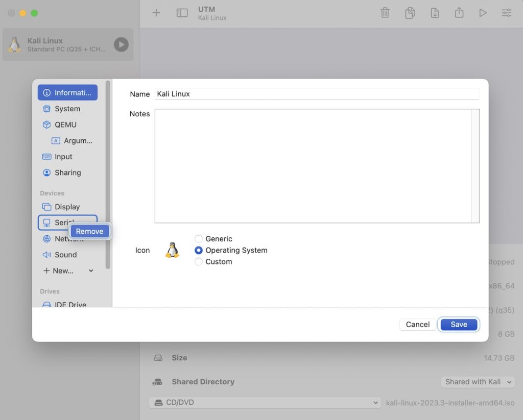The height and width of the screenshot is (420, 523).
Task: Click the Save button
Action: (459, 325)
